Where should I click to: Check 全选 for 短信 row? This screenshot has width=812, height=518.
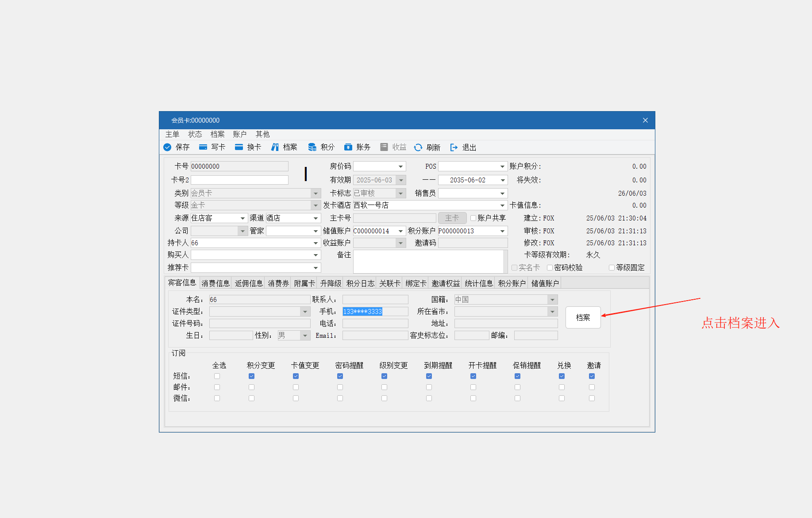point(217,376)
